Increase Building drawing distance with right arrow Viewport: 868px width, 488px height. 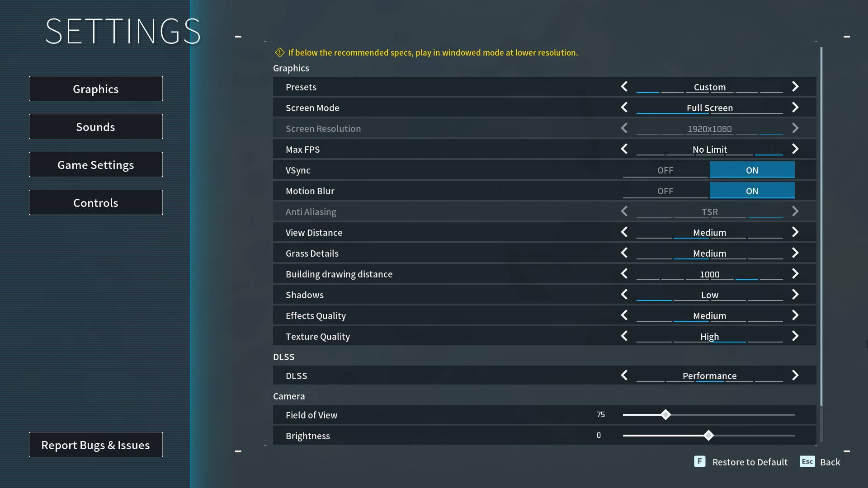click(x=795, y=273)
